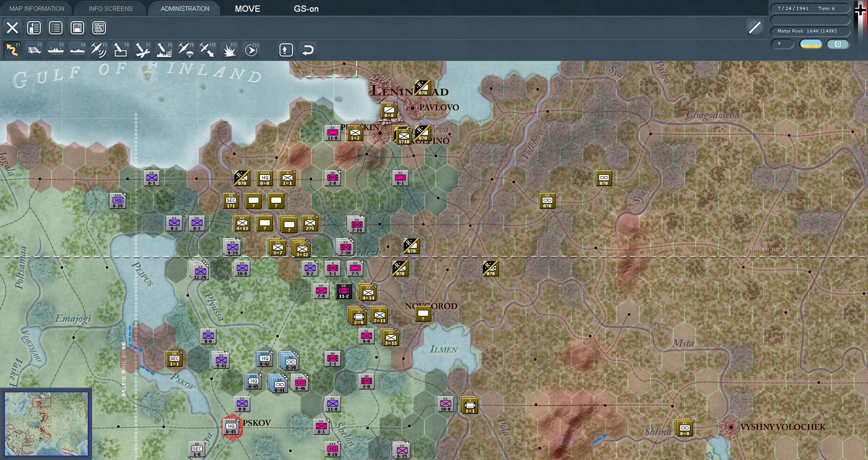The height and width of the screenshot is (460, 868).
Task: Select the Air recon F5 icon
Action: click(x=99, y=50)
